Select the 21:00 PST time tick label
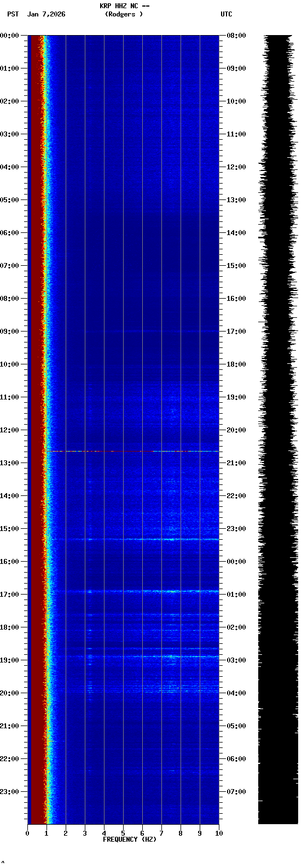302x868 pixels. [x=9, y=726]
